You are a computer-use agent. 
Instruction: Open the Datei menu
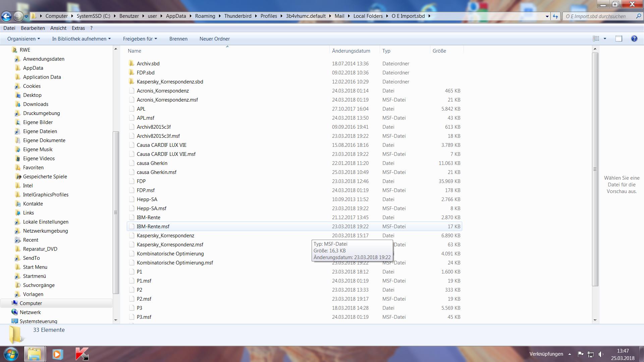click(9, 28)
